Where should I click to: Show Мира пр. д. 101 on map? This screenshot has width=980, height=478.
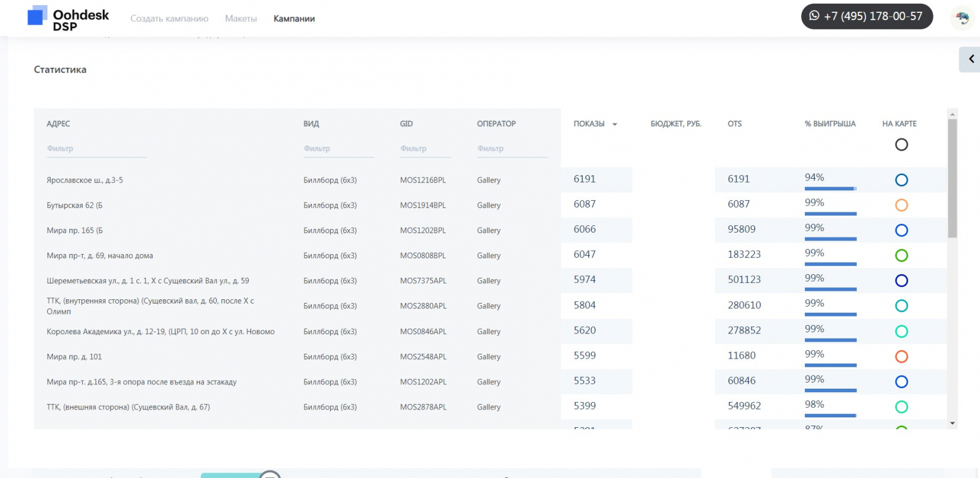901,356
